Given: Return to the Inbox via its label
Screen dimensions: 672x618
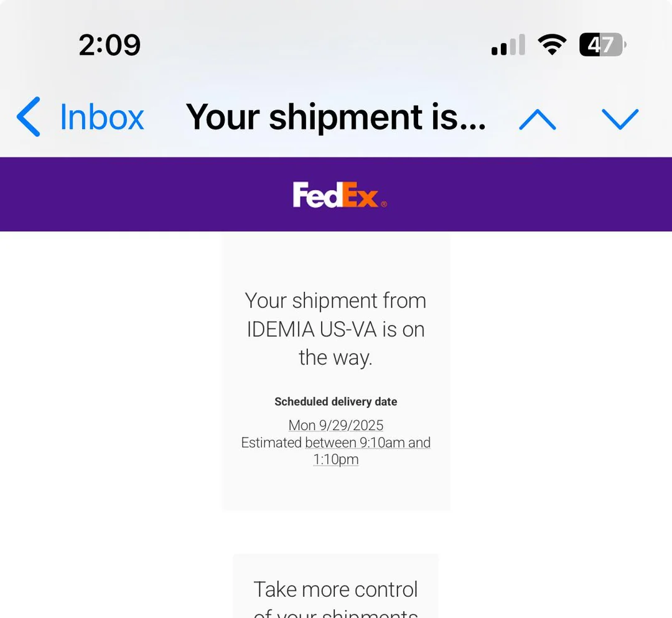Looking at the screenshot, I should 101,117.
